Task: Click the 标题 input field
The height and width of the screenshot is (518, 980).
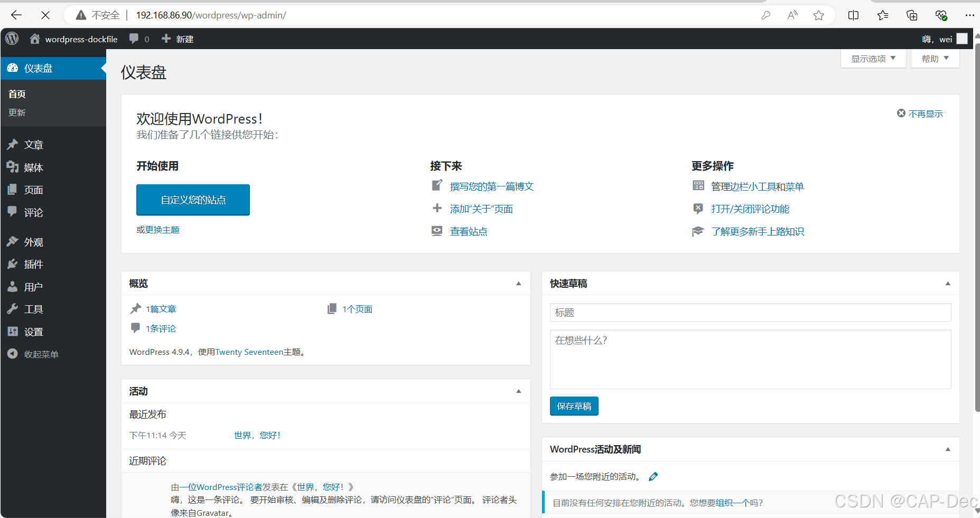Action: point(750,312)
